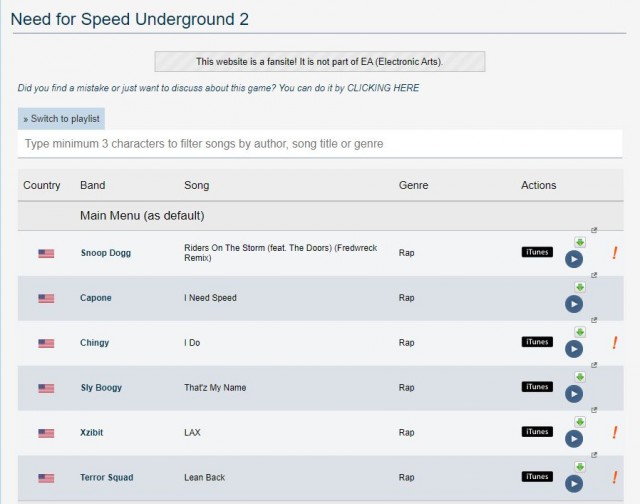The image size is (640, 504).
Task: Click the Rap genre in Terror Squad row
Action: click(407, 477)
